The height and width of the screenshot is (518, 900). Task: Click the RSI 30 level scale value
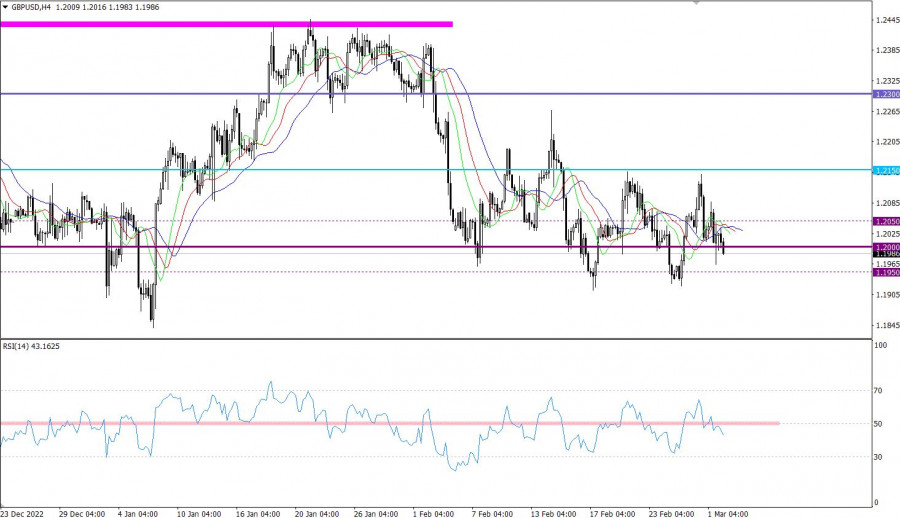click(x=880, y=457)
